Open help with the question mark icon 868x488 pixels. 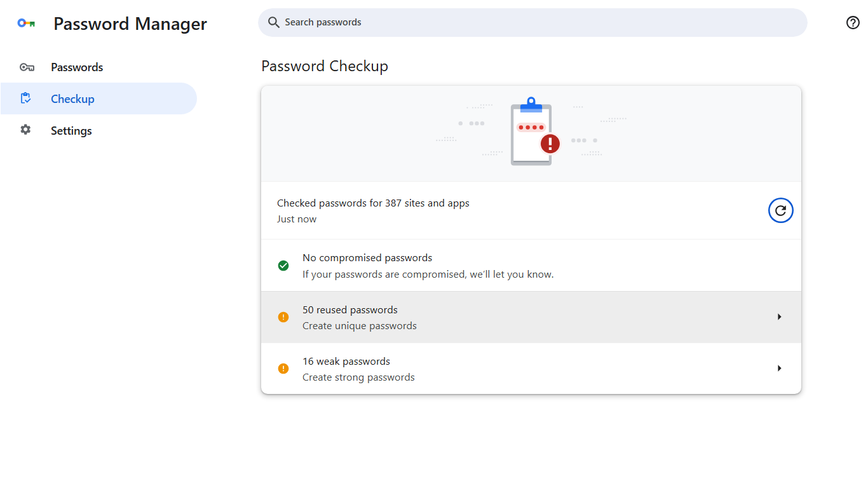853,22
